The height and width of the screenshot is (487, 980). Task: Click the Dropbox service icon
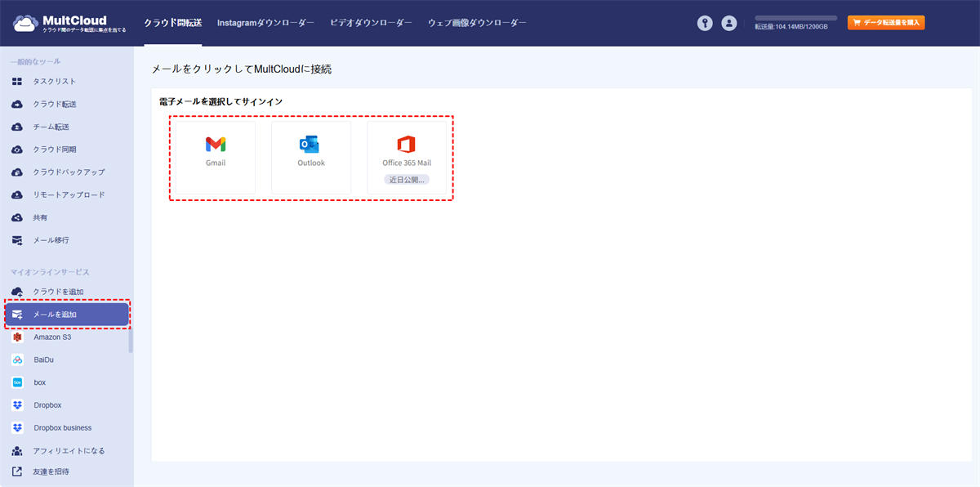pyautogui.click(x=17, y=405)
